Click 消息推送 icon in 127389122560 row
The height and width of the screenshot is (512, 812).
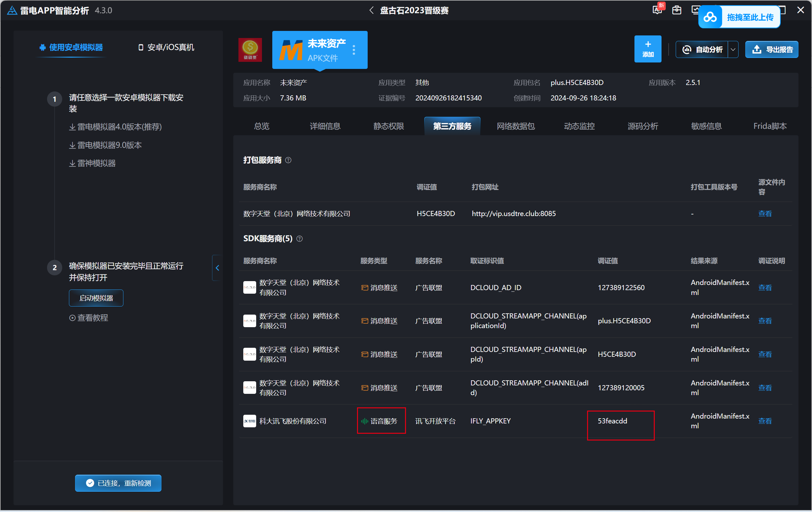[x=364, y=288]
